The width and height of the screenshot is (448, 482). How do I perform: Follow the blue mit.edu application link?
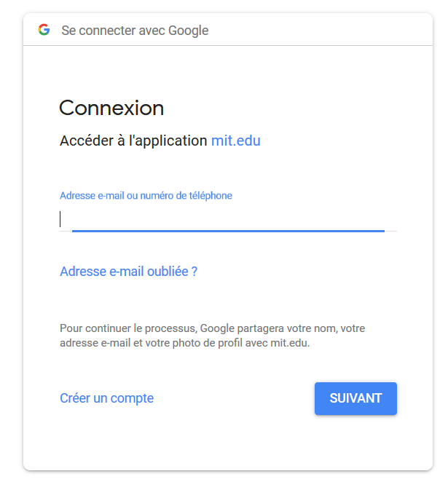(236, 141)
